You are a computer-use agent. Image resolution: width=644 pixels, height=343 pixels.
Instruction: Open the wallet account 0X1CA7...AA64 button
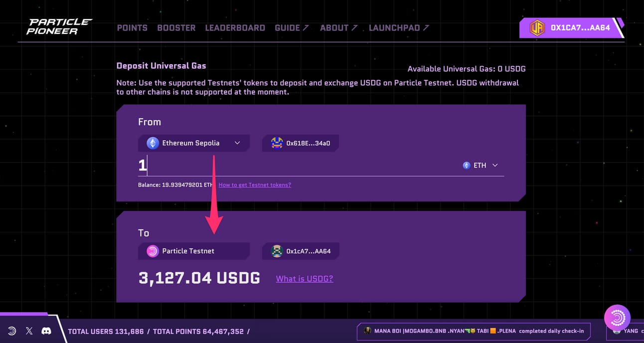pos(571,28)
